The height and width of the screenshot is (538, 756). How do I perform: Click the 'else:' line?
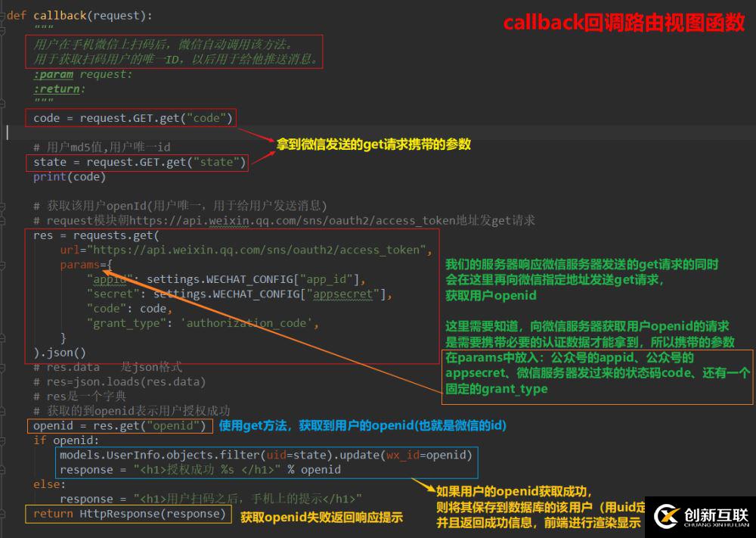pos(50,484)
